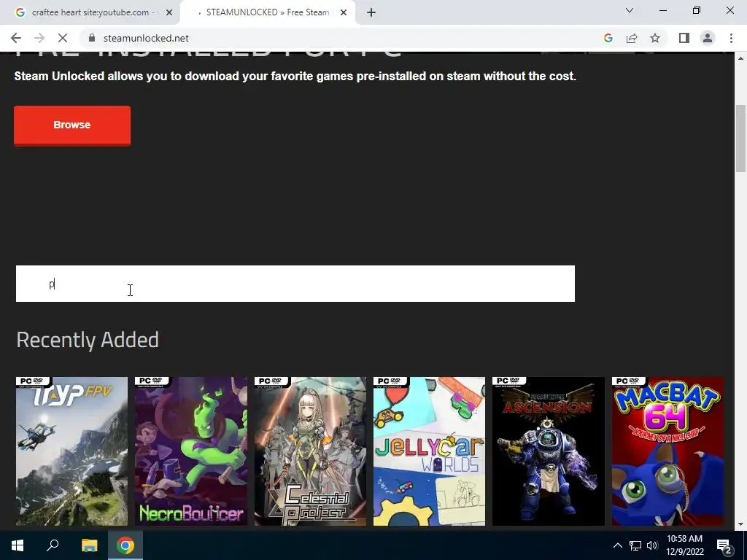Close the craftee heart Google tab

pyautogui.click(x=169, y=12)
